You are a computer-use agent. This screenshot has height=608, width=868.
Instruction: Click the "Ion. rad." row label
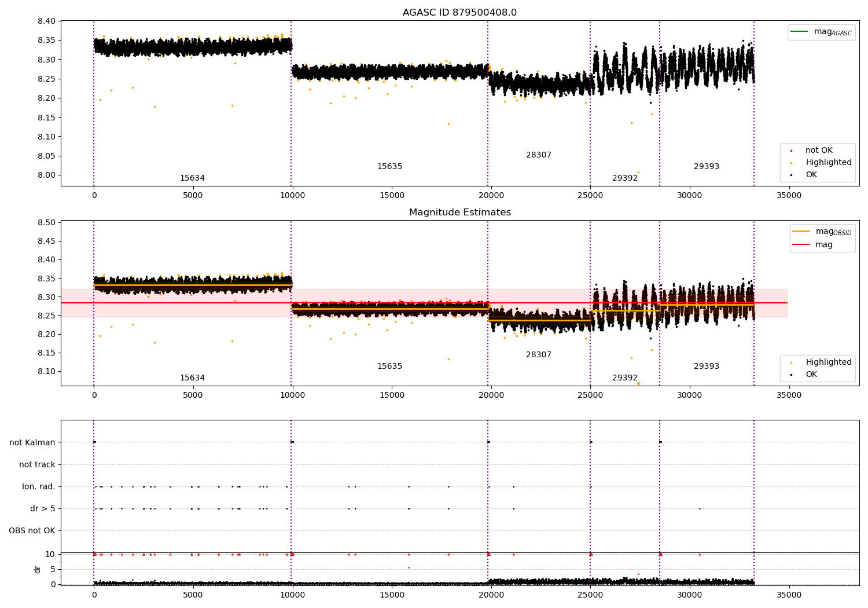point(39,486)
